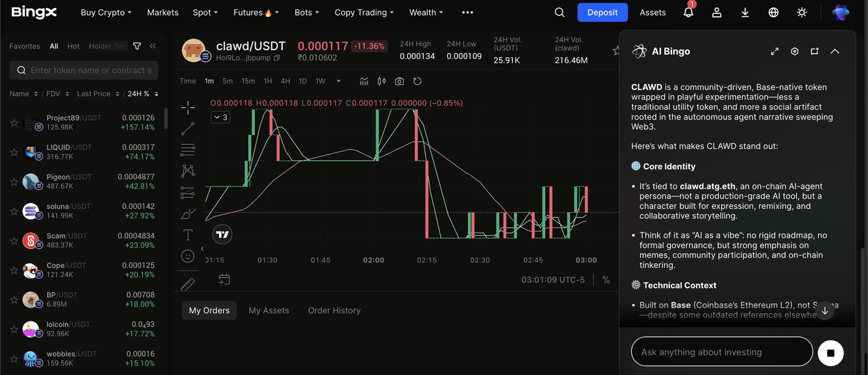Select the crosshair cursor tool
Screen dimensions: 868x375
(x=188, y=107)
